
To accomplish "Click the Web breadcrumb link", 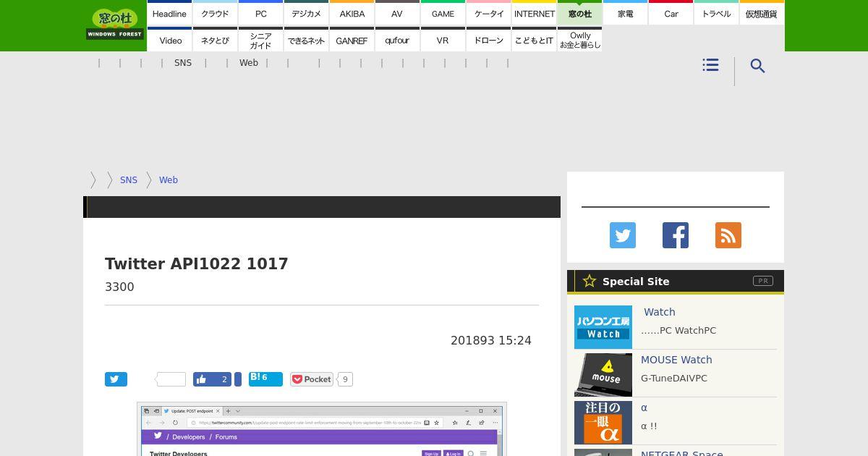I will coord(169,180).
